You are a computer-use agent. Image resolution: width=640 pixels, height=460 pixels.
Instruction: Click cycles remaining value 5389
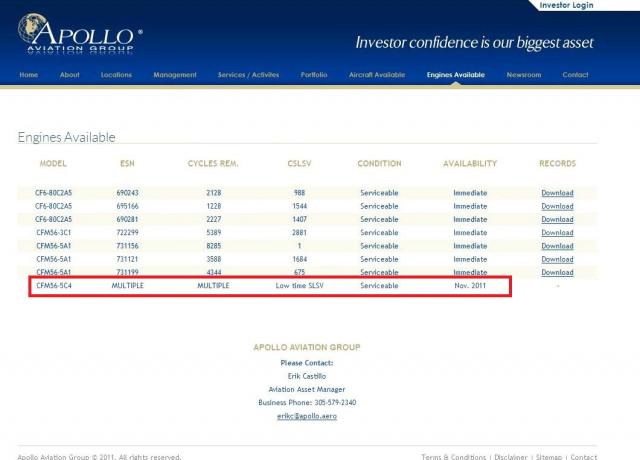213,232
